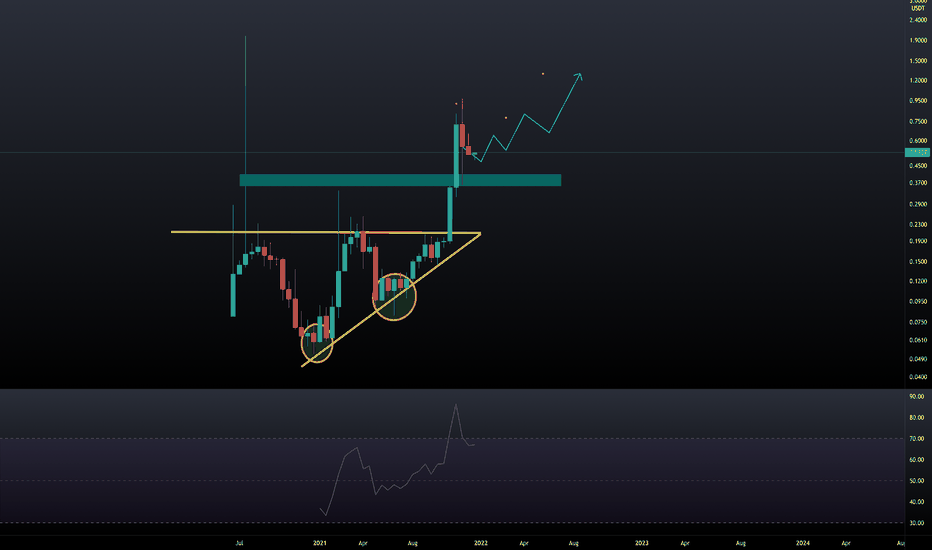Viewport: 932px width, 550px height.
Task: Click the Apr label right after 2021
Action: click(x=363, y=543)
